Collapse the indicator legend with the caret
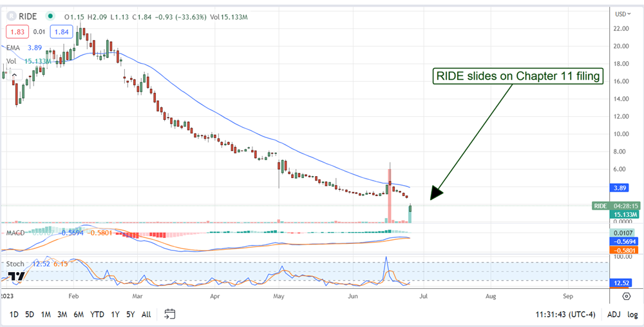Screen dimensions: 644x327 point(15,75)
